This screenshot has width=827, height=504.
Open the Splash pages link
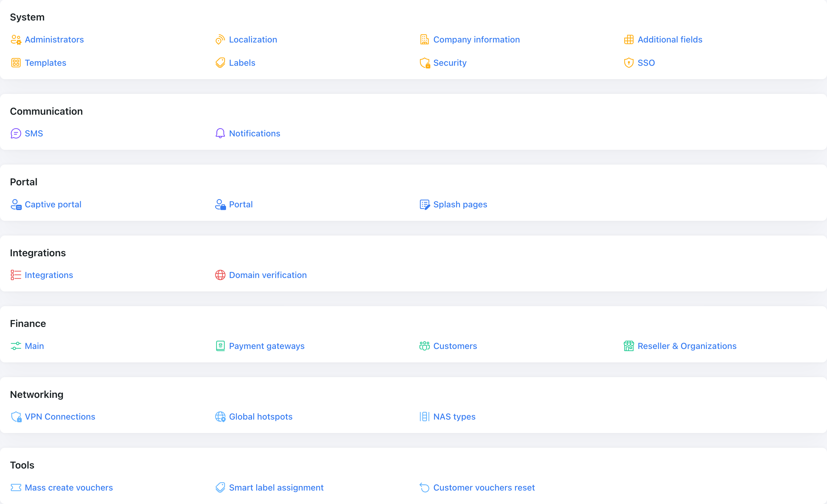460,204
